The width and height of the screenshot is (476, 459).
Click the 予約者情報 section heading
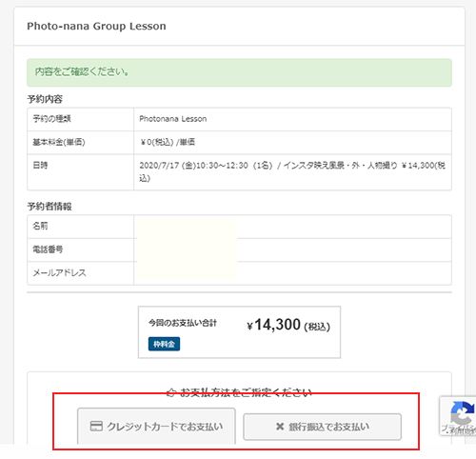click(x=50, y=207)
